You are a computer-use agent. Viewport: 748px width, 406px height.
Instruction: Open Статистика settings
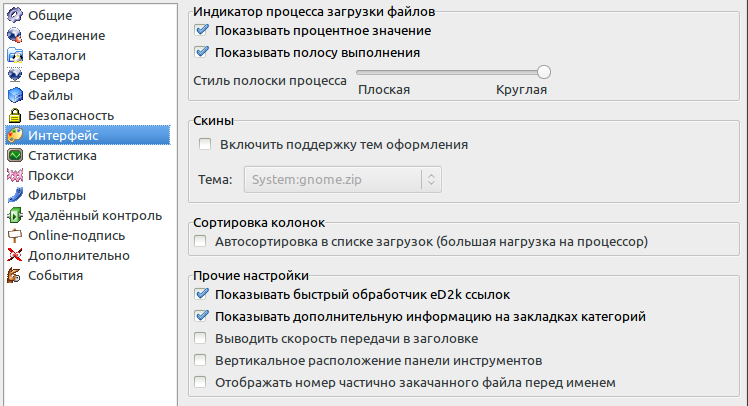tap(62, 156)
